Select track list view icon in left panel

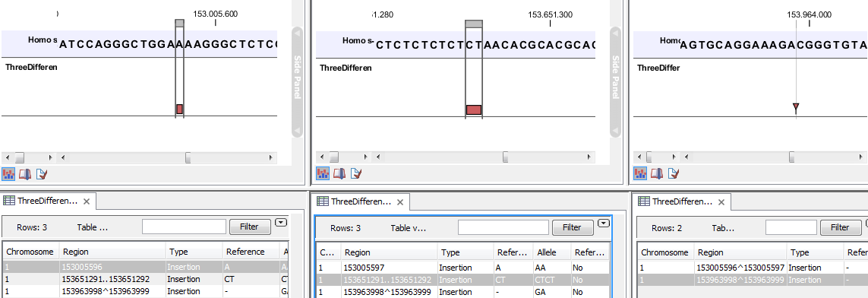tap(8, 174)
